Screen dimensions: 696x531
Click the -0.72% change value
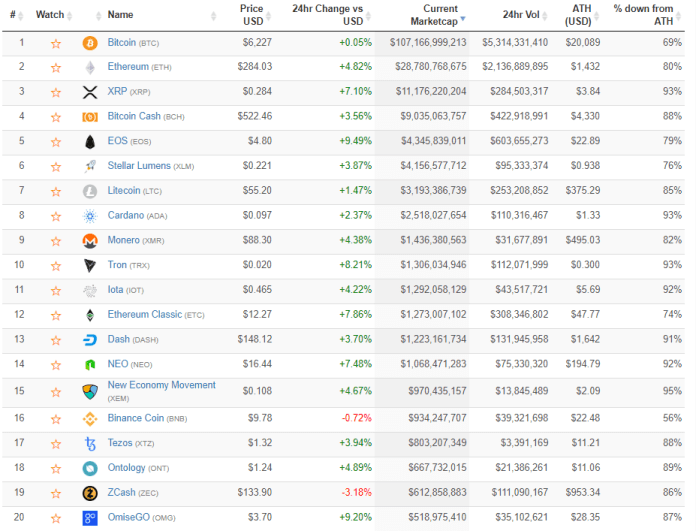[x=356, y=418]
